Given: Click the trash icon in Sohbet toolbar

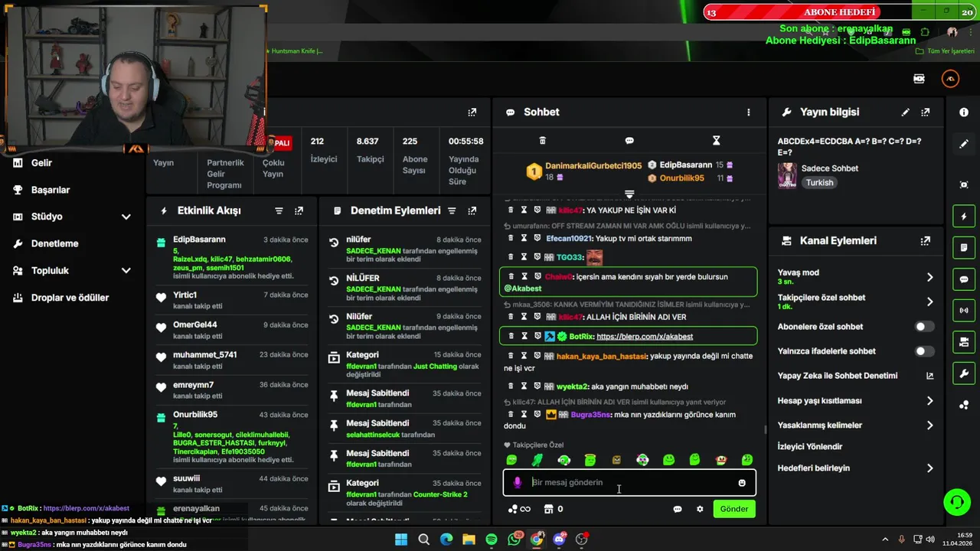Looking at the screenshot, I should [x=542, y=141].
